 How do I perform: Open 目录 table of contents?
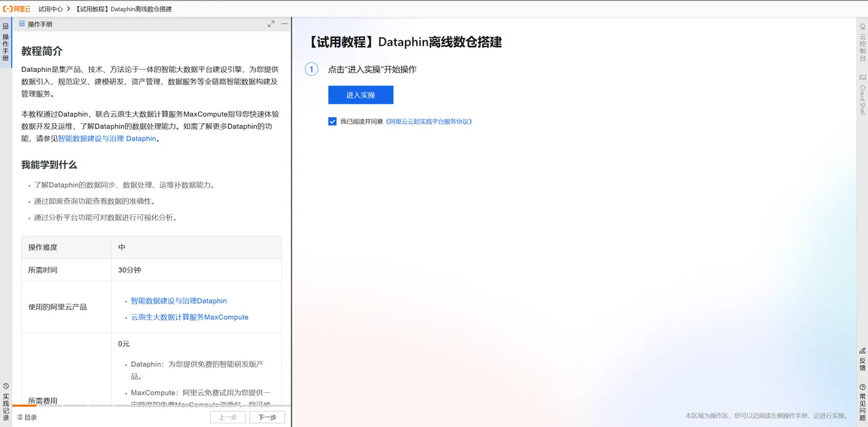click(27, 418)
